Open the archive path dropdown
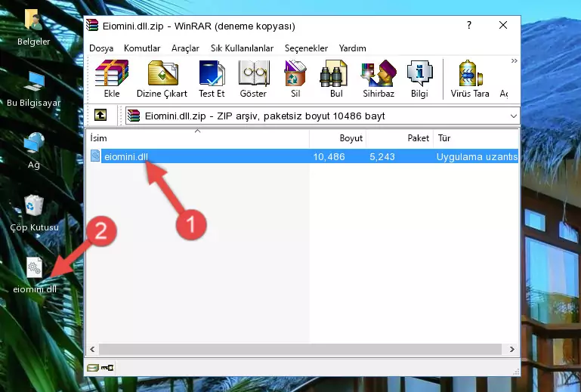Screen dimensions: 581x392 click(514, 116)
